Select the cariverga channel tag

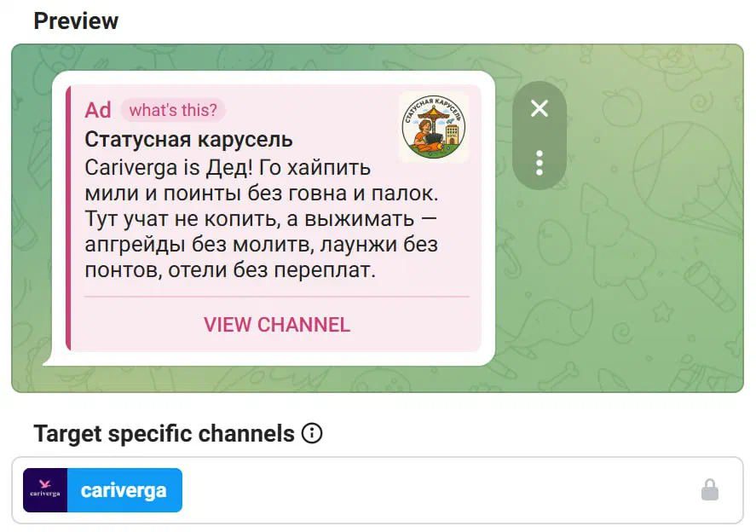(x=102, y=490)
